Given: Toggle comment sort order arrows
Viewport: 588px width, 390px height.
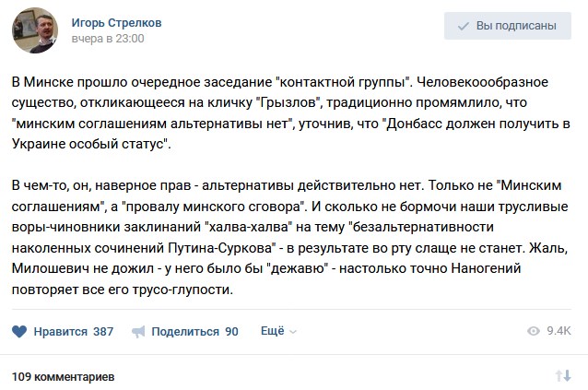Looking at the screenshot, I should coord(563,375).
